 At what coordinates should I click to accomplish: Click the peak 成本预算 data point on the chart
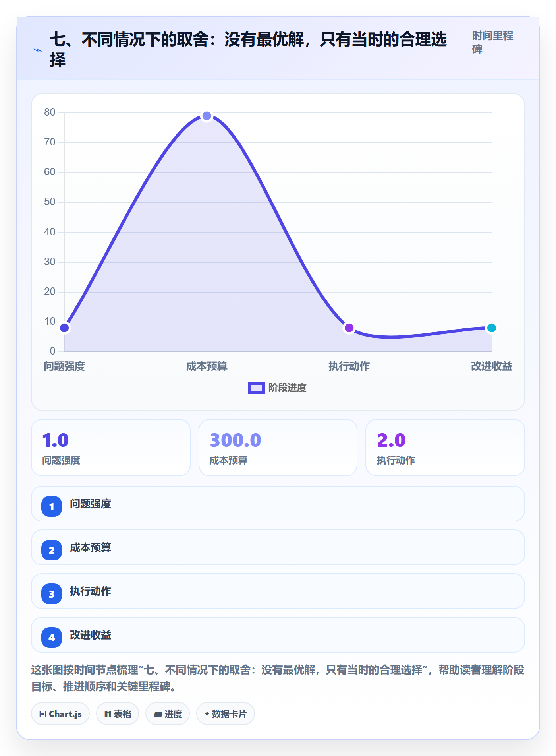[207, 116]
